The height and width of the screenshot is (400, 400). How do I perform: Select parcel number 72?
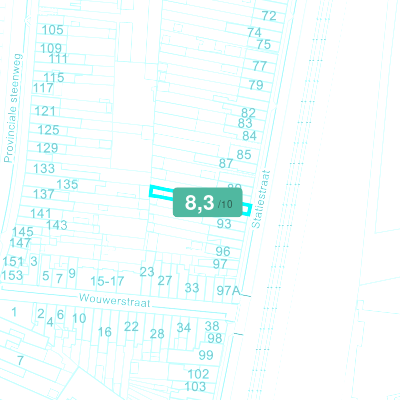point(269,16)
